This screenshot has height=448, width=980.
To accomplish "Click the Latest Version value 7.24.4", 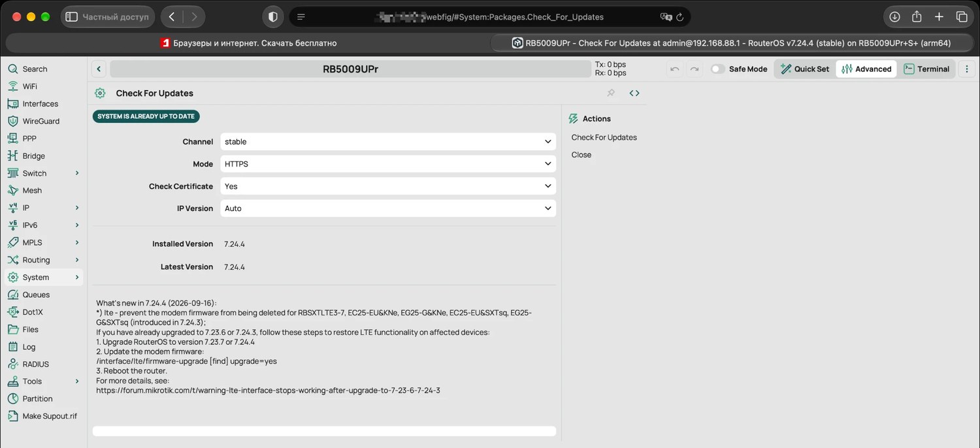I will 235,267.
